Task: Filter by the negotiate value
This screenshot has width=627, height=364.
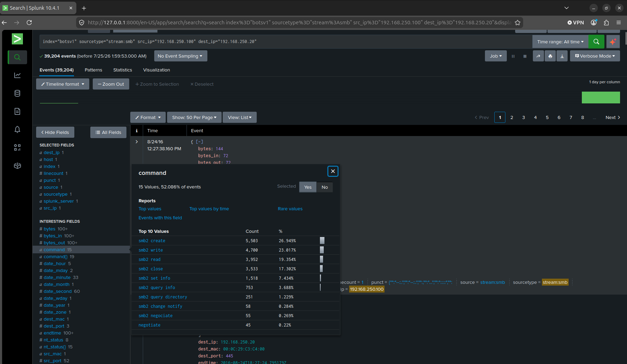Action: [149, 325]
